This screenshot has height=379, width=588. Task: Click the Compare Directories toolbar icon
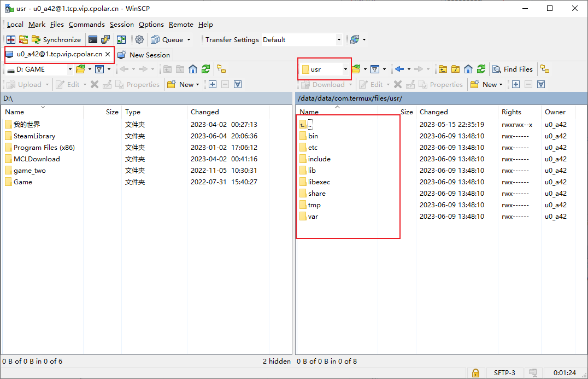(x=11, y=39)
